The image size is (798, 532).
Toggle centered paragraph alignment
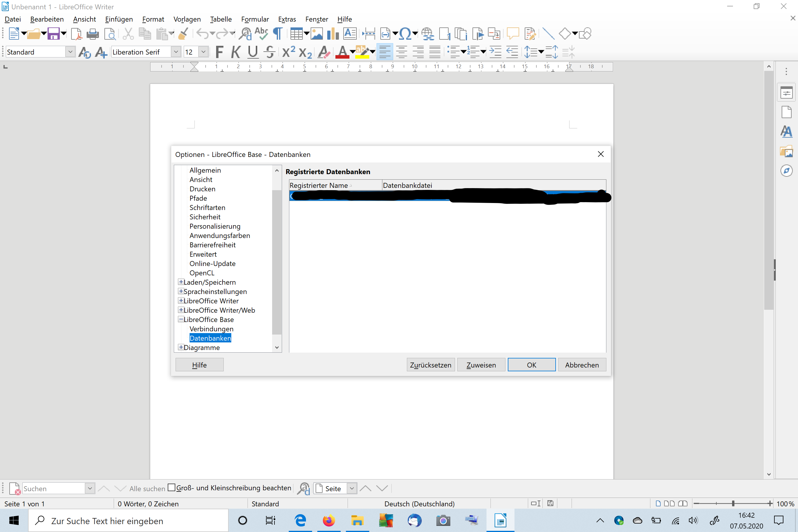402,52
